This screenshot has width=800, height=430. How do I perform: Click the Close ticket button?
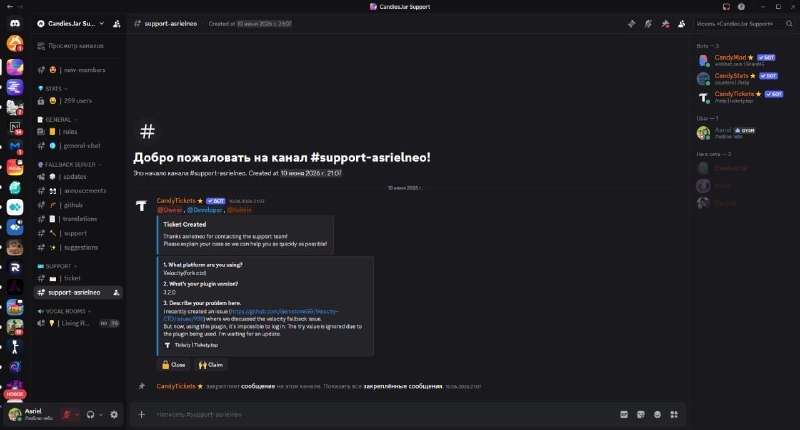coord(173,365)
